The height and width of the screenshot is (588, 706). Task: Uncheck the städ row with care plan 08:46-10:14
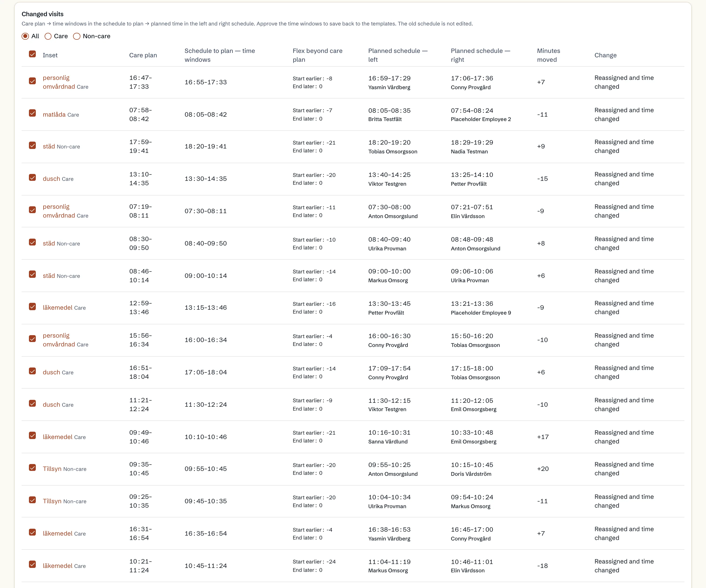click(32, 274)
